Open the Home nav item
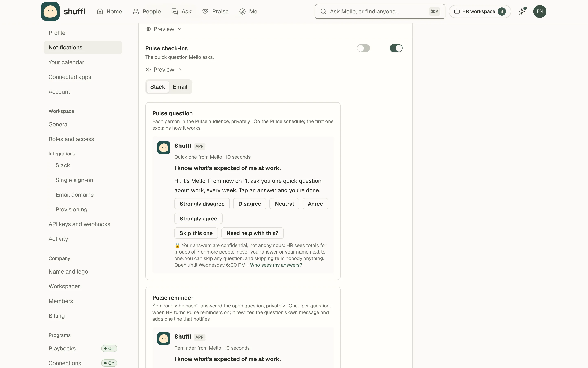 [x=109, y=11]
